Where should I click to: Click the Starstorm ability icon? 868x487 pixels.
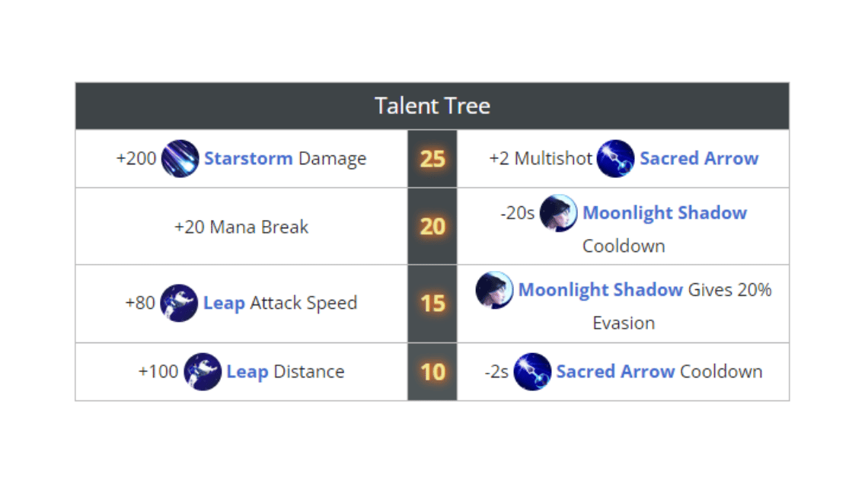click(180, 159)
